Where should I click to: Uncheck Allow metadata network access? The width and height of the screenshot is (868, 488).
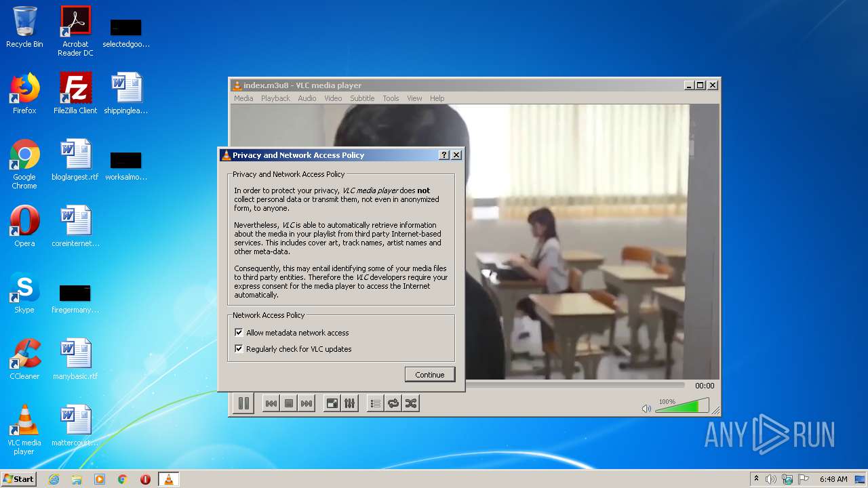click(x=239, y=333)
